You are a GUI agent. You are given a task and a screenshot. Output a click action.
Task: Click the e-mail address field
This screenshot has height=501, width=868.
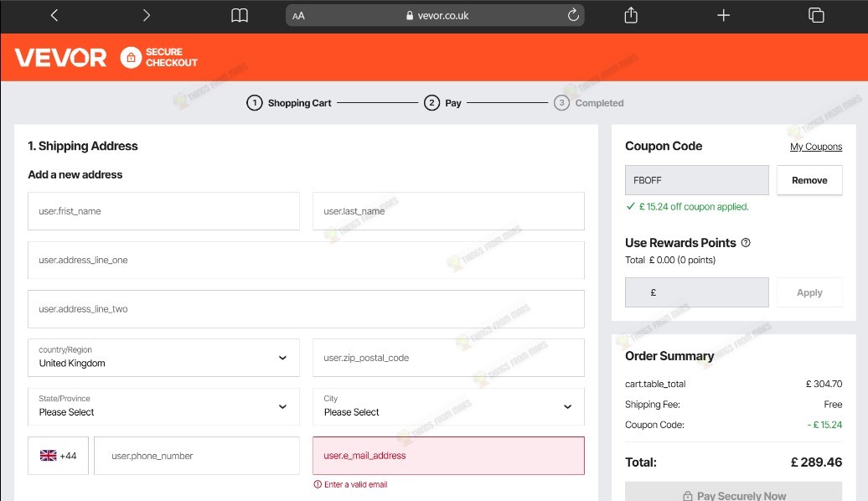coord(448,456)
